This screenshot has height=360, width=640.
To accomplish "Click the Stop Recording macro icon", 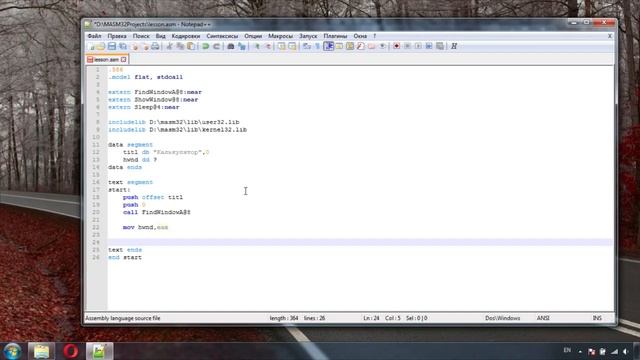I will [x=407, y=47].
